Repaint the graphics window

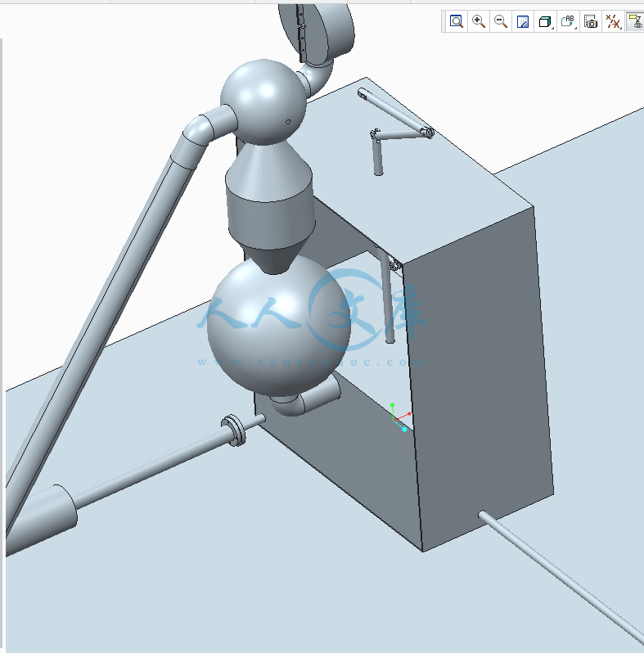click(523, 22)
